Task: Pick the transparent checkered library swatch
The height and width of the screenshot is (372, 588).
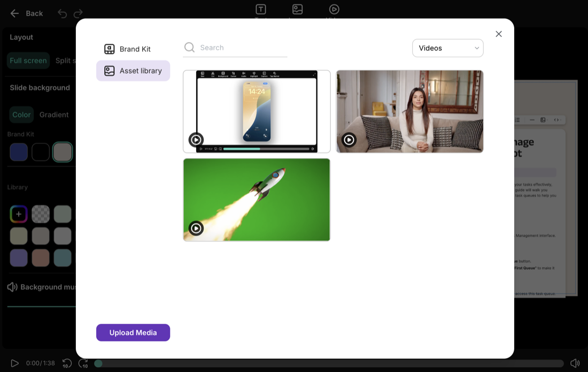Action: tap(41, 214)
